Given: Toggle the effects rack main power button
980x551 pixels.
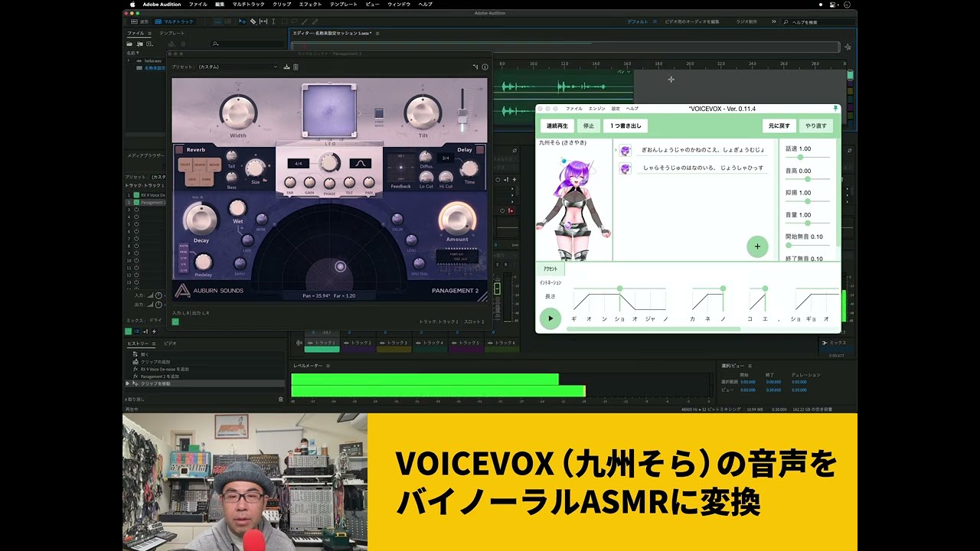Looking at the screenshot, I should pyautogui.click(x=129, y=331).
